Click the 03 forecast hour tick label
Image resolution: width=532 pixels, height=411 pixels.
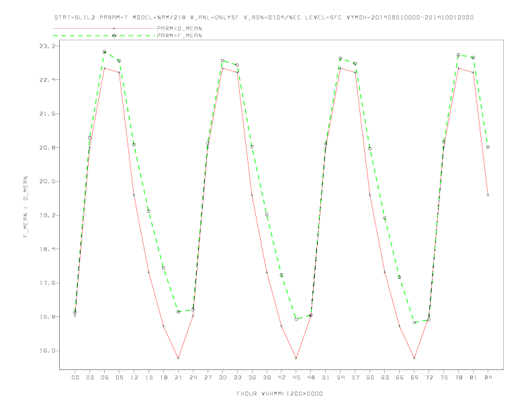click(89, 377)
